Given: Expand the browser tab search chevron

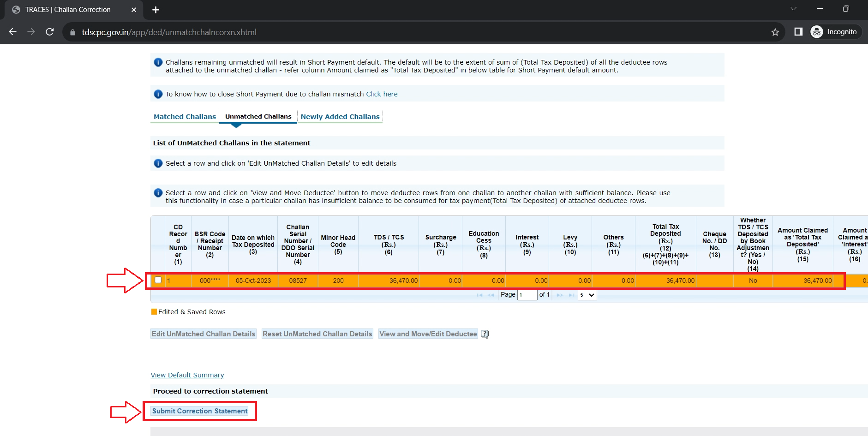Looking at the screenshot, I should 793,9.
